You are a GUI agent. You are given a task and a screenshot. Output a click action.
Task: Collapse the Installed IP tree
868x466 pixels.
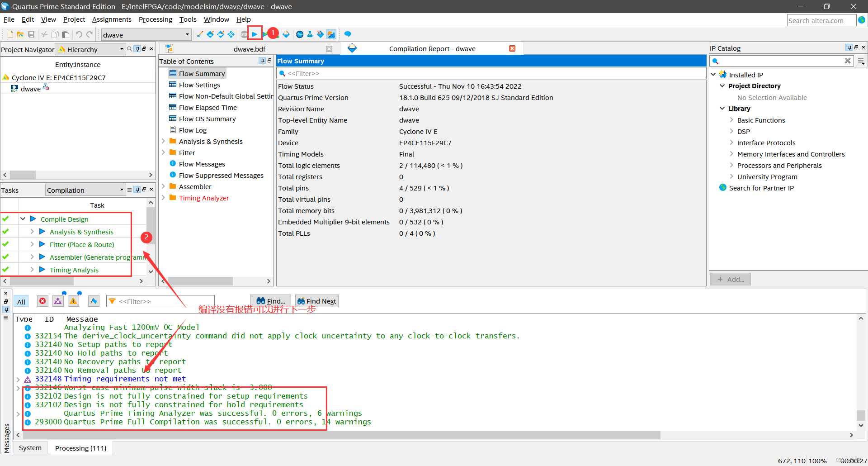click(x=713, y=75)
